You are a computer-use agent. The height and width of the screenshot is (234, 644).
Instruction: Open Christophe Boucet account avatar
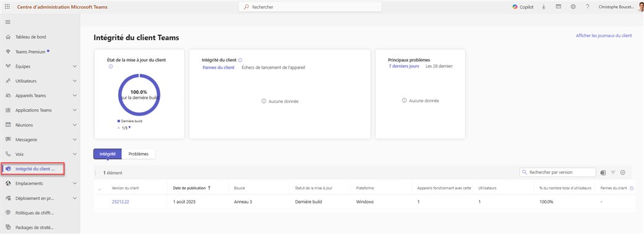[641, 7]
